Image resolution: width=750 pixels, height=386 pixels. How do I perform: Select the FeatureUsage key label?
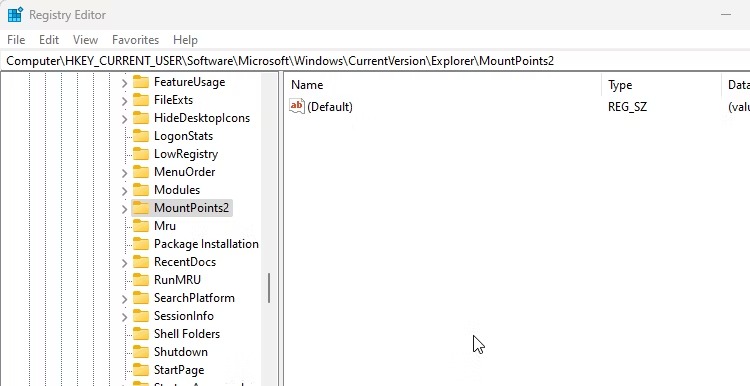pos(189,82)
